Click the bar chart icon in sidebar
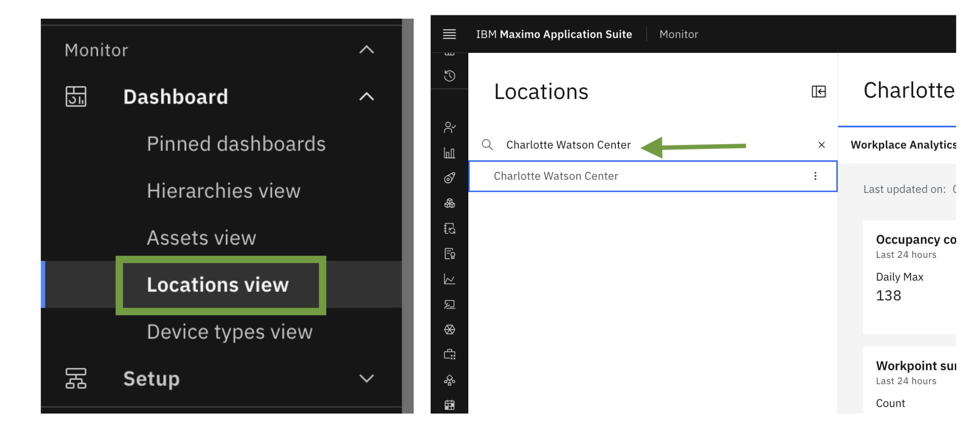 click(450, 153)
